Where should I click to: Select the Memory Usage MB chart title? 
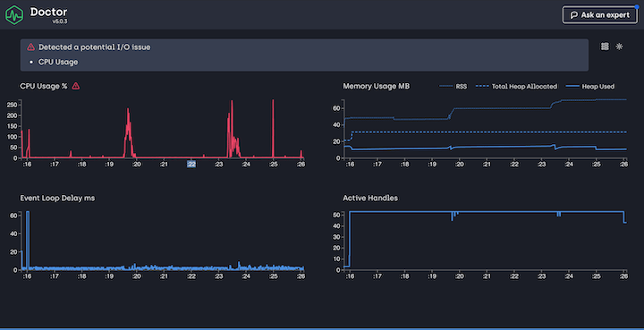click(x=377, y=86)
